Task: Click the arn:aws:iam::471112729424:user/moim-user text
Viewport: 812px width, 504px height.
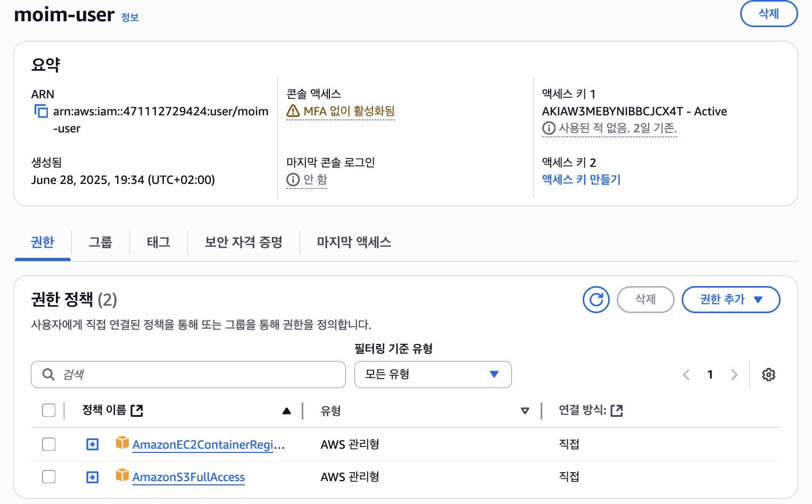Action: (x=161, y=120)
